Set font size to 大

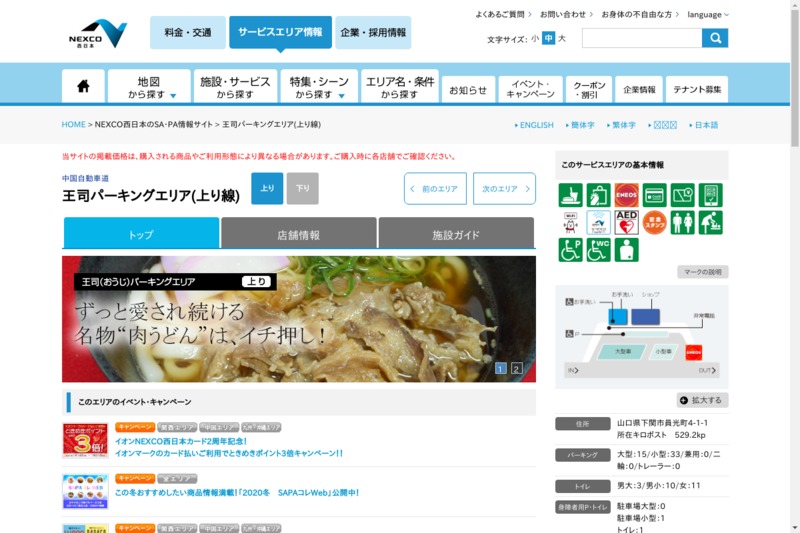point(562,39)
